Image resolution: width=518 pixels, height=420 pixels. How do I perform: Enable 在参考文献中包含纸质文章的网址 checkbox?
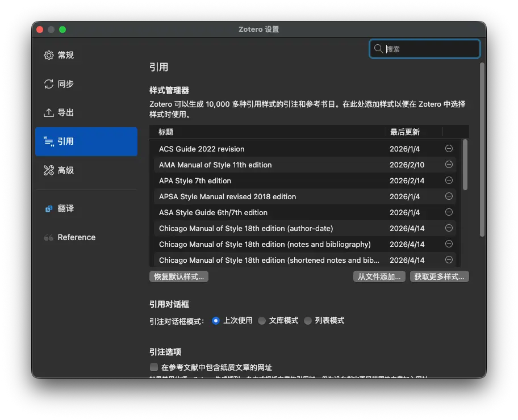[153, 367]
